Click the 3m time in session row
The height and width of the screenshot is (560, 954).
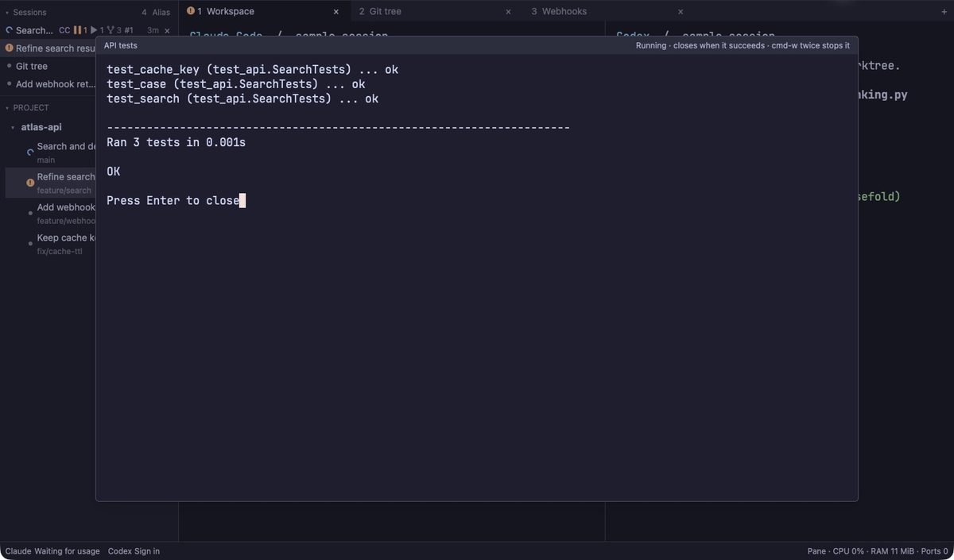coord(153,30)
